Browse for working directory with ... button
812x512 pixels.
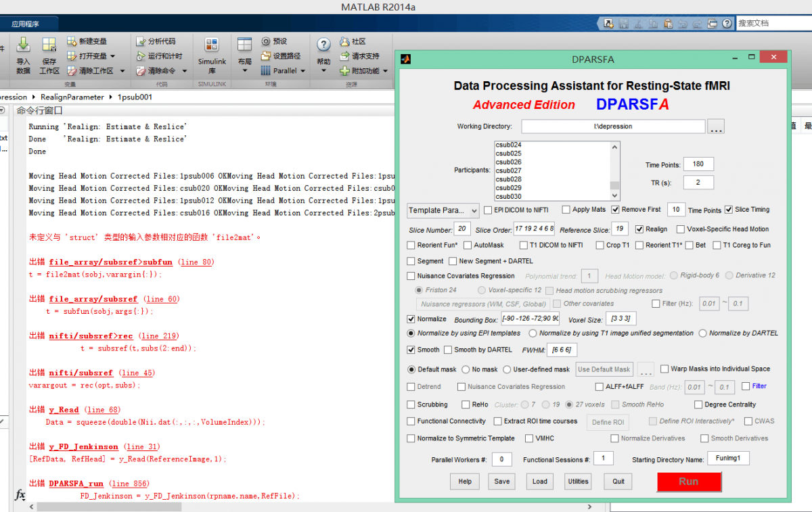716,126
